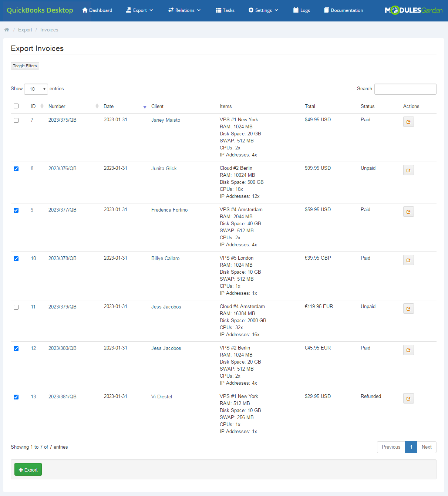Click the export action icon for invoice 2023/375/QB
This screenshot has width=448, height=496.
point(408,121)
